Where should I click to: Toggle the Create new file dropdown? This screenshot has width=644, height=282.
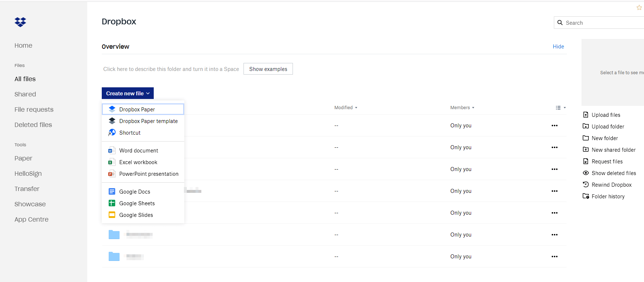click(128, 93)
